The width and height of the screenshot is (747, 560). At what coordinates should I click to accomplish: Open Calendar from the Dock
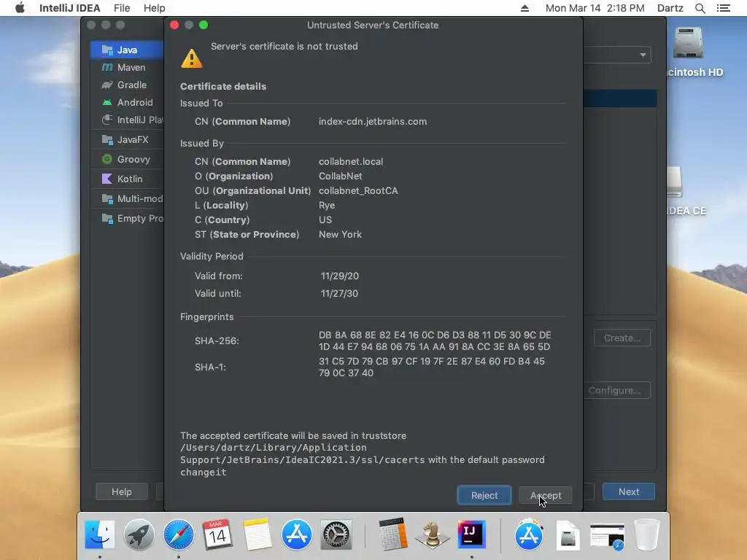click(217, 534)
